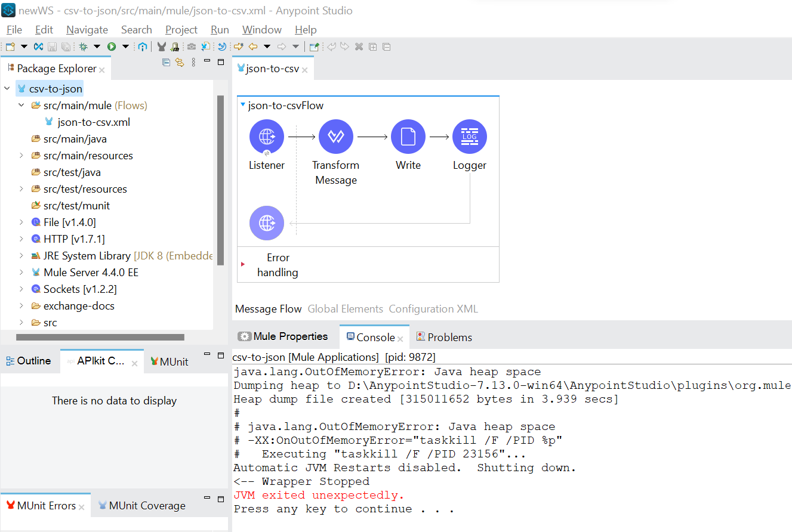
Task: Select the Listener component icon
Action: (267, 137)
